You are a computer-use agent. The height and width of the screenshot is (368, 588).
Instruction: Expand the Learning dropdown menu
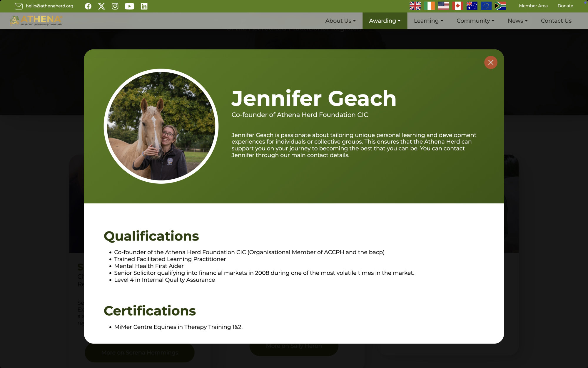click(429, 21)
